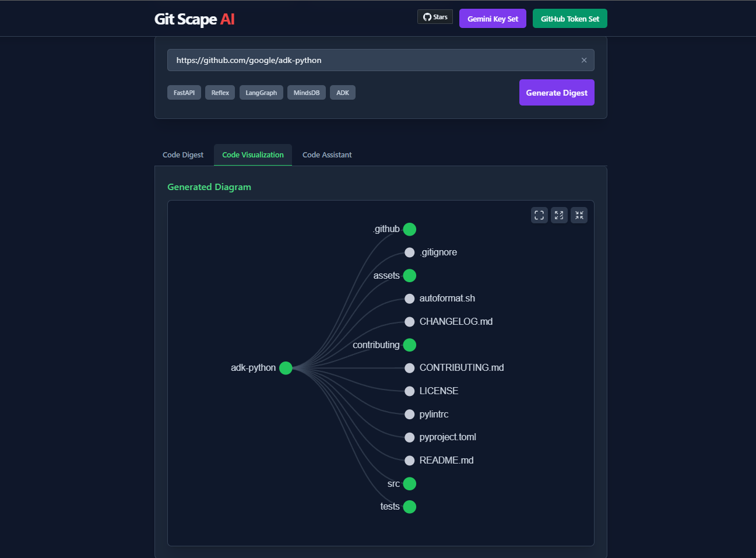Click the fit-to-view diagram icon
The height and width of the screenshot is (558, 756).
coord(539,215)
